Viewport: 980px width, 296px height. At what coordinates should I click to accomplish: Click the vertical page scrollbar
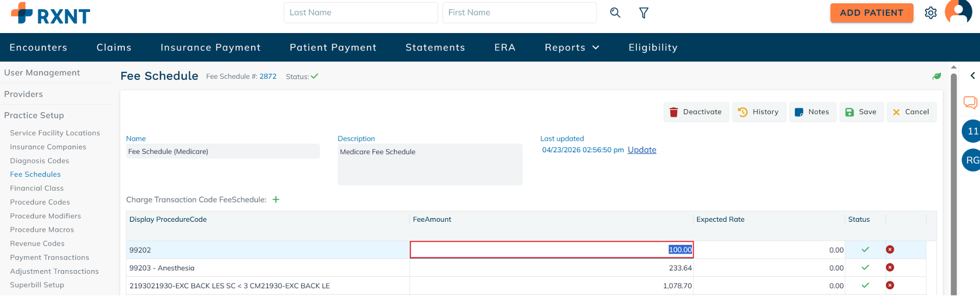[x=953, y=182]
